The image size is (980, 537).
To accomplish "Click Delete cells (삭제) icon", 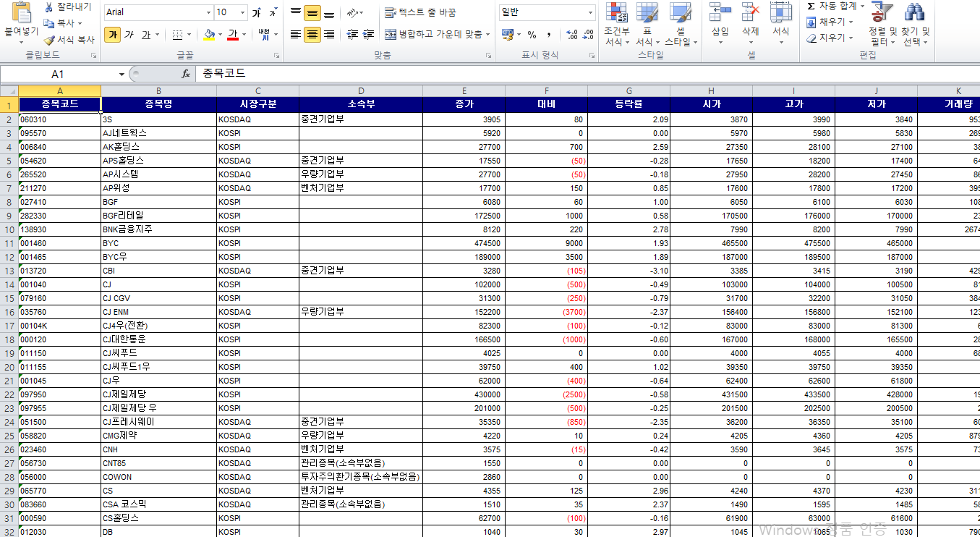I will (x=751, y=12).
